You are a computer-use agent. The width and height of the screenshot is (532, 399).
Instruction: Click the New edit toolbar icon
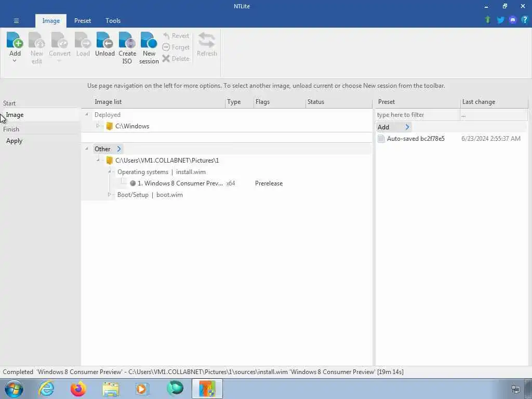[37, 40]
